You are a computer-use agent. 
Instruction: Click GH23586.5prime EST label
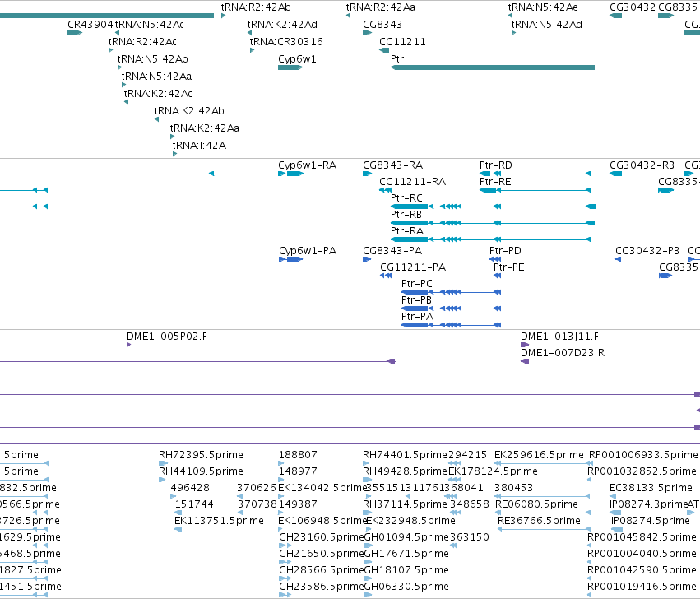pos(322,587)
